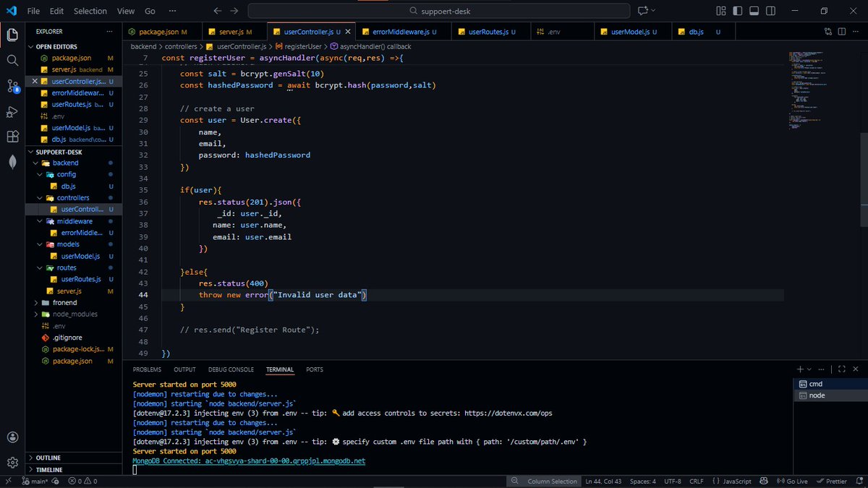
Task: Expand the node_modules folder
Action: 75,314
